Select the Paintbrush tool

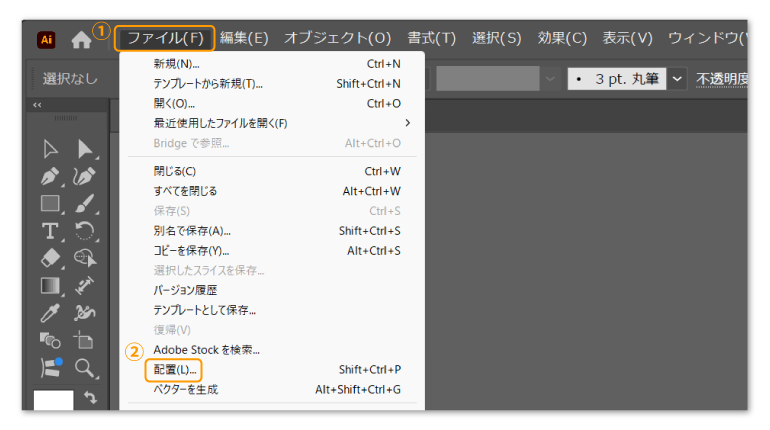point(85,203)
